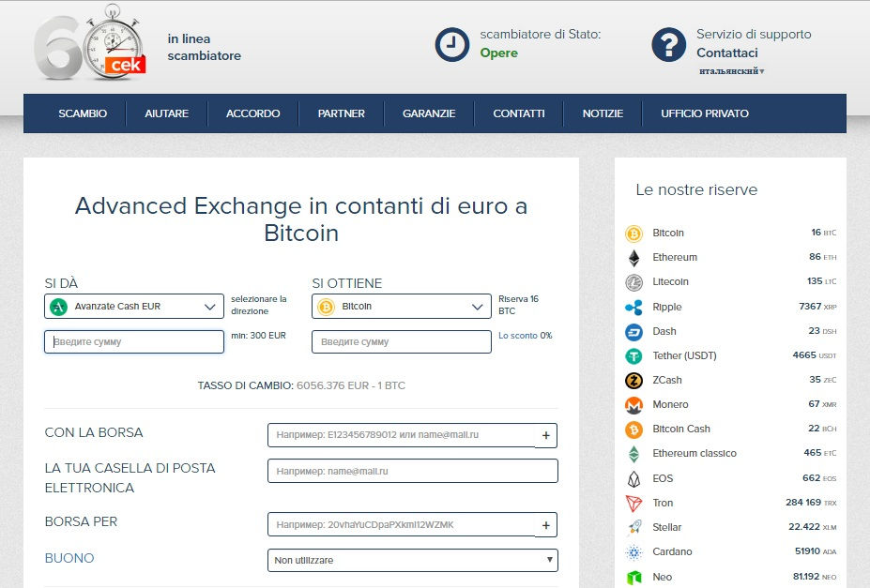
Task: Click the Cardano icon in reserves
Action: (633, 552)
